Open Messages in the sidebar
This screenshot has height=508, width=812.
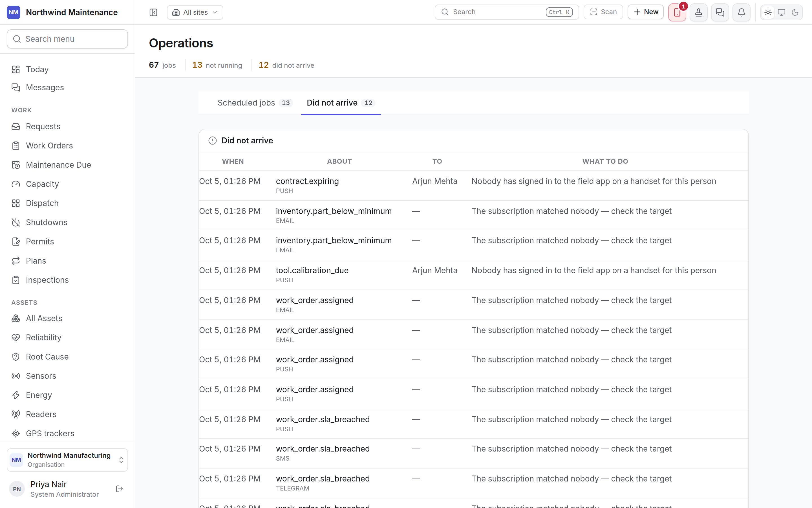pyautogui.click(x=67, y=87)
